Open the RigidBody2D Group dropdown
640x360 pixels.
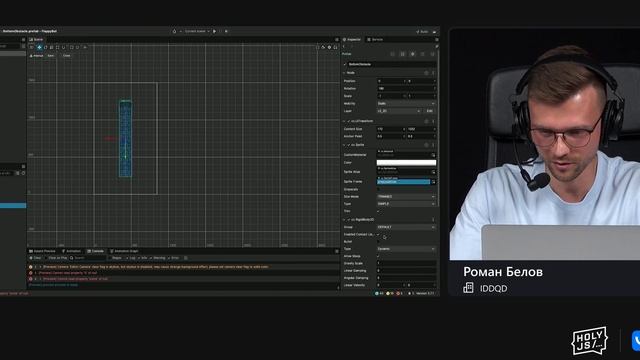pos(406,227)
